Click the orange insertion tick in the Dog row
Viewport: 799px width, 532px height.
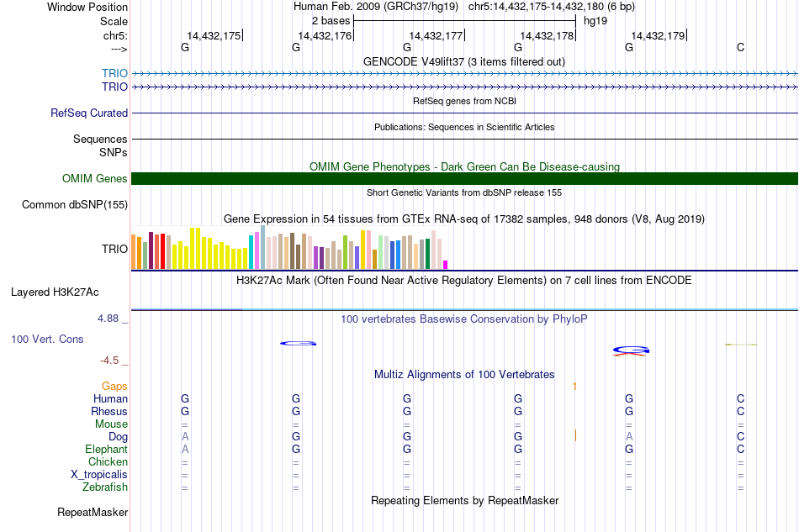575,436
